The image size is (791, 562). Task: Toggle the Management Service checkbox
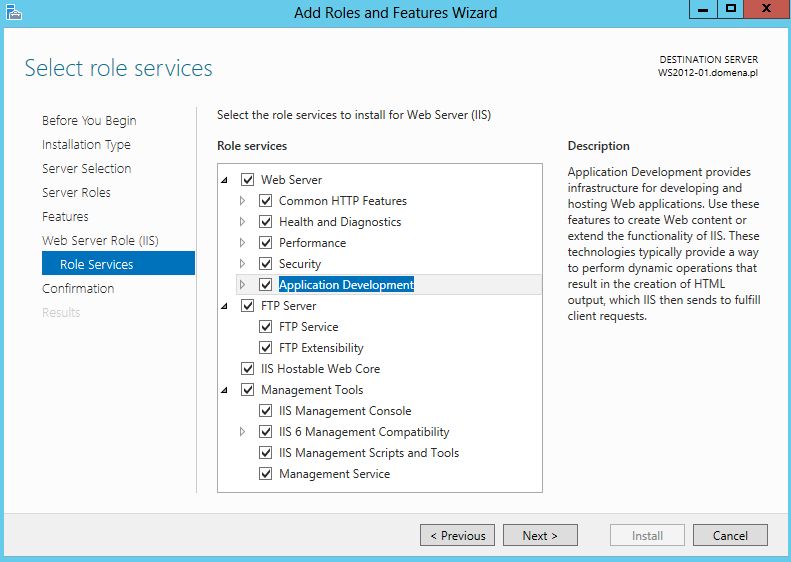(x=265, y=474)
